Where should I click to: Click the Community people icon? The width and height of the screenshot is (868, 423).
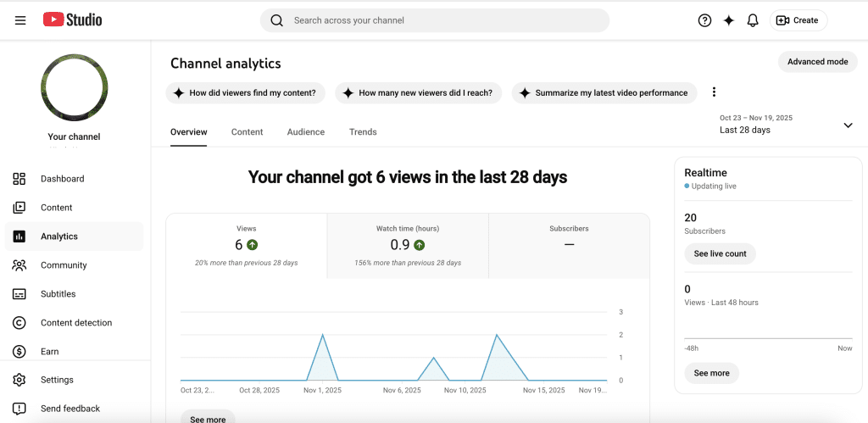click(x=19, y=265)
